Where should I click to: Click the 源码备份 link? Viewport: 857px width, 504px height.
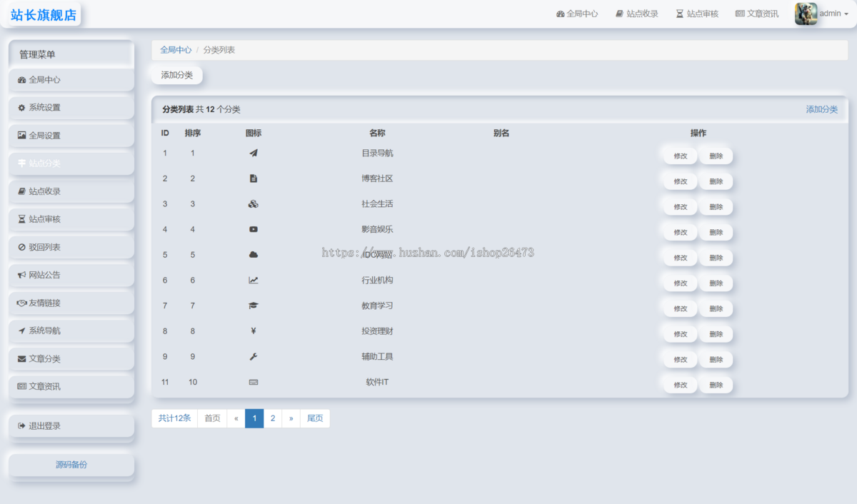point(71,465)
